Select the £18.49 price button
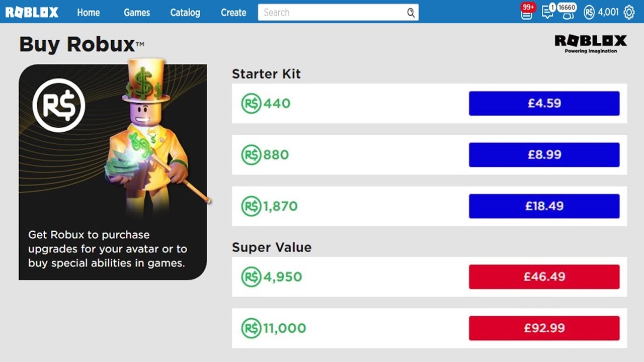The height and width of the screenshot is (362, 644). [544, 206]
